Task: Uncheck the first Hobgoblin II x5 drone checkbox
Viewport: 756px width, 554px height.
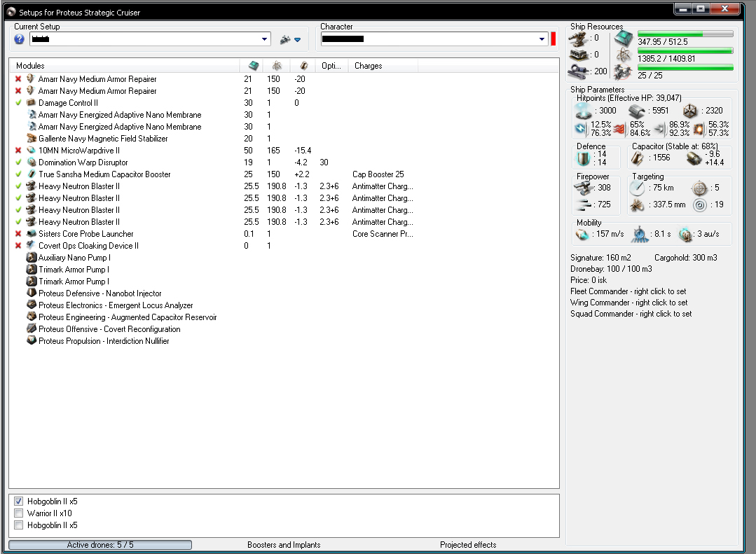Action: pyautogui.click(x=18, y=501)
